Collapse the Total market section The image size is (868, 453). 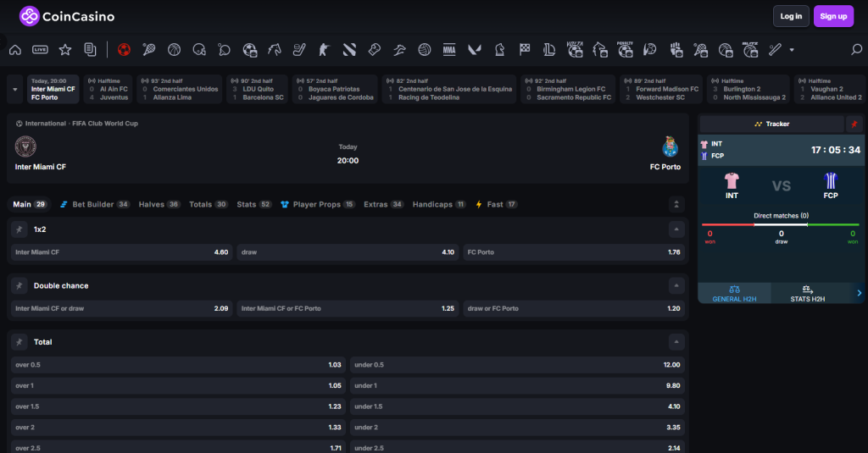pyautogui.click(x=676, y=342)
